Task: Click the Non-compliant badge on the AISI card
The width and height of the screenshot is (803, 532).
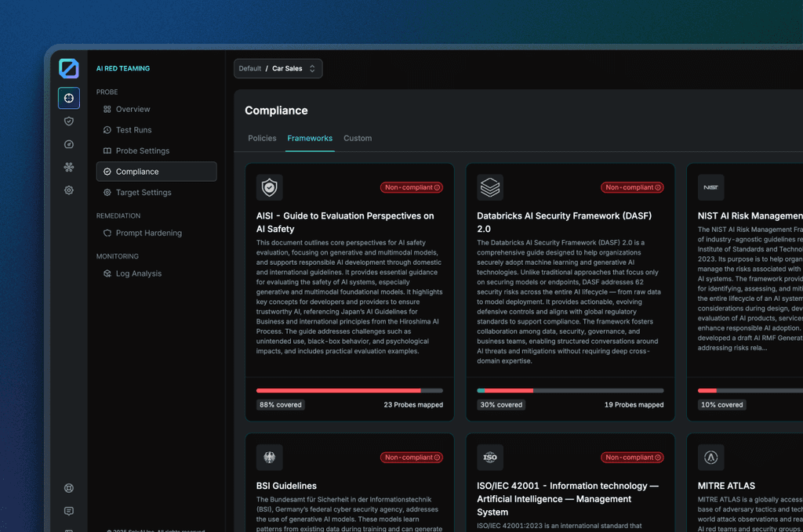Action: [412, 187]
